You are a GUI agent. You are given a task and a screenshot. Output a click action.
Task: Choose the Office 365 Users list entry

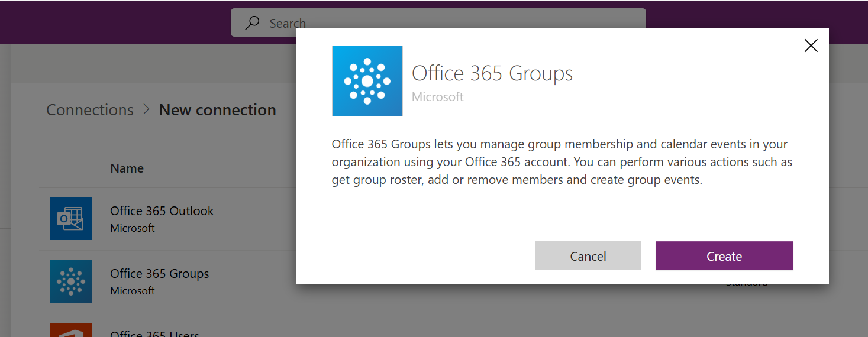click(154, 333)
